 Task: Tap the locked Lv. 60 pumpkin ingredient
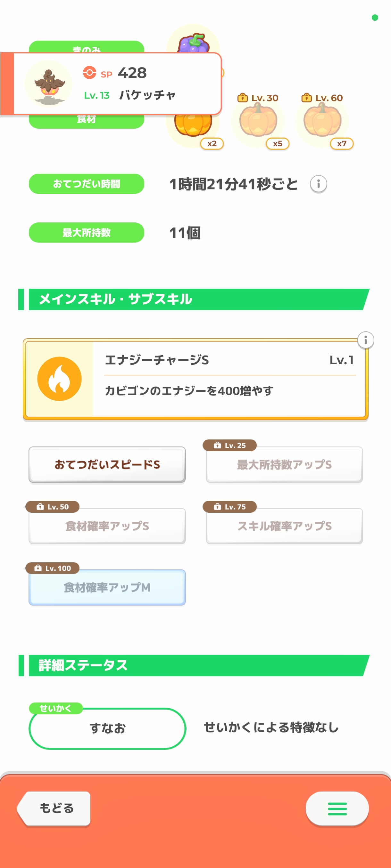tap(322, 121)
